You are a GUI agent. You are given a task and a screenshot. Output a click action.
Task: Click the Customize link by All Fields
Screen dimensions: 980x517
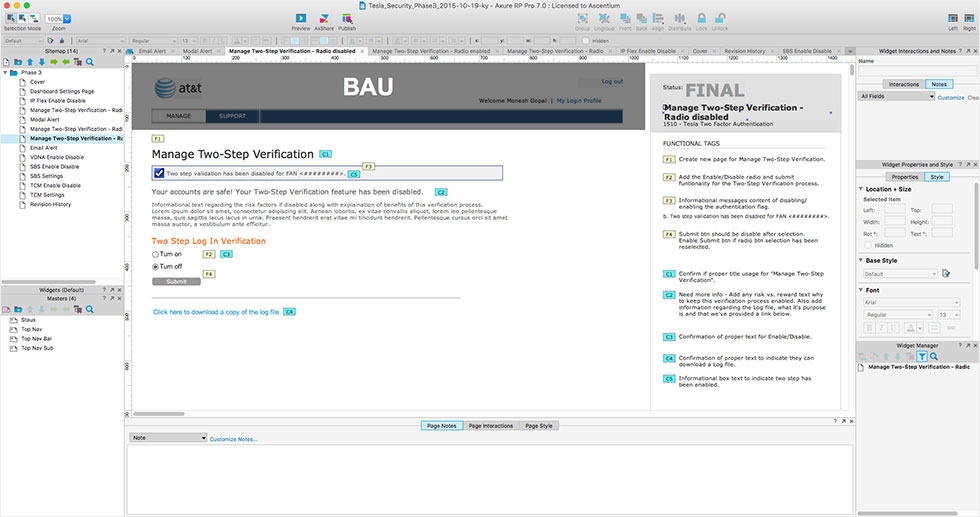pyautogui.click(x=951, y=98)
